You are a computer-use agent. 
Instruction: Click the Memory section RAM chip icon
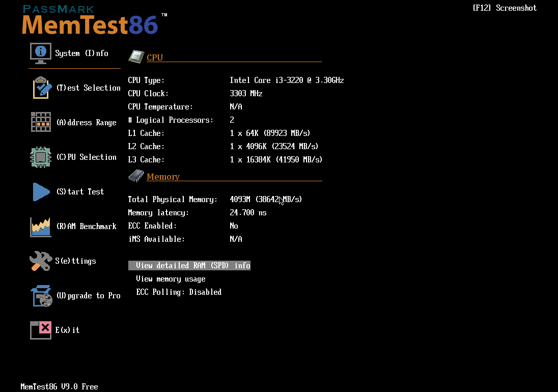tap(136, 176)
